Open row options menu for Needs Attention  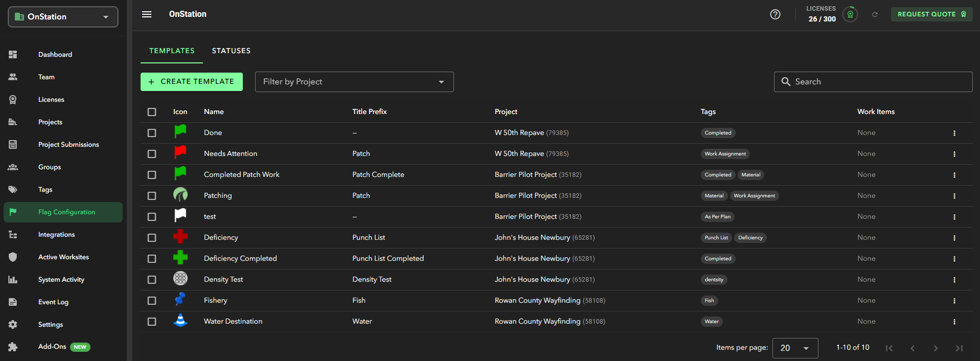coord(954,154)
